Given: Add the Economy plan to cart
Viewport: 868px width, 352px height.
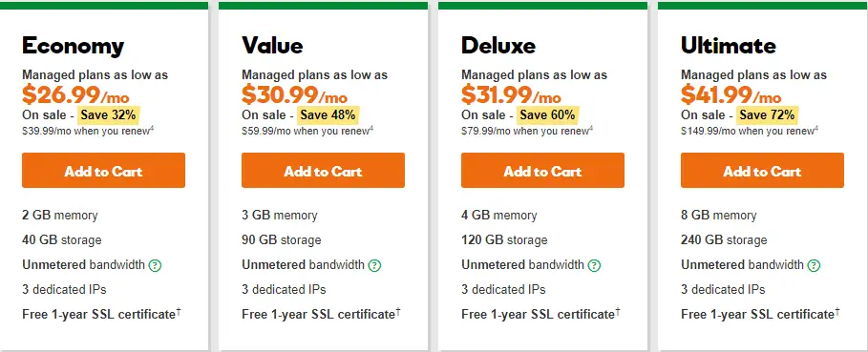Looking at the screenshot, I should coord(103,170).
